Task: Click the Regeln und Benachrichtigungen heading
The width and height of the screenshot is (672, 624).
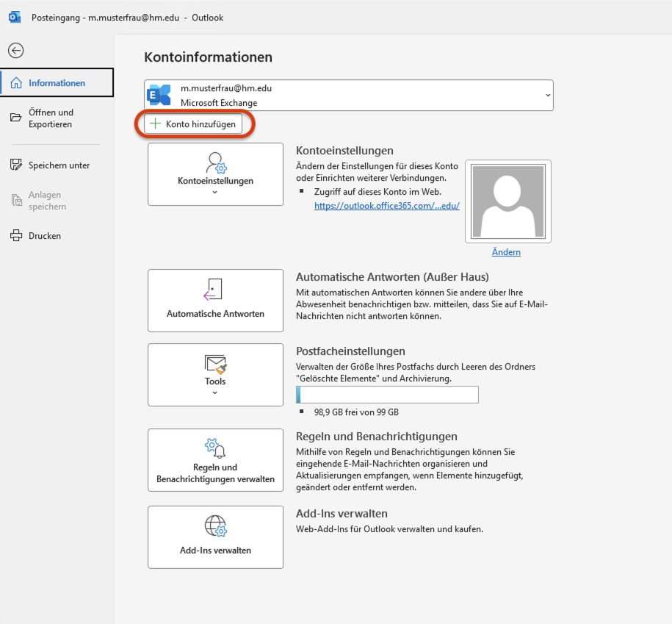Action: click(x=377, y=436)
